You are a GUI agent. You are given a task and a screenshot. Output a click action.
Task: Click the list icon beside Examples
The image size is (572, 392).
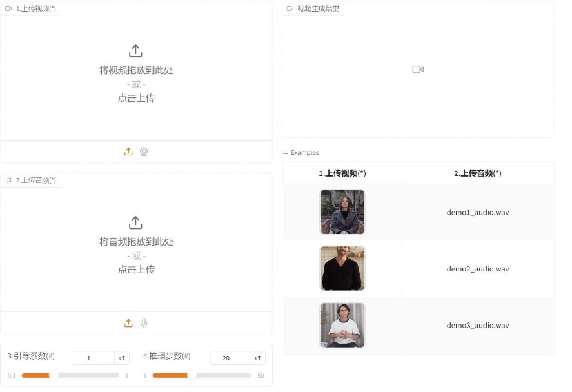tap(284, 152)
